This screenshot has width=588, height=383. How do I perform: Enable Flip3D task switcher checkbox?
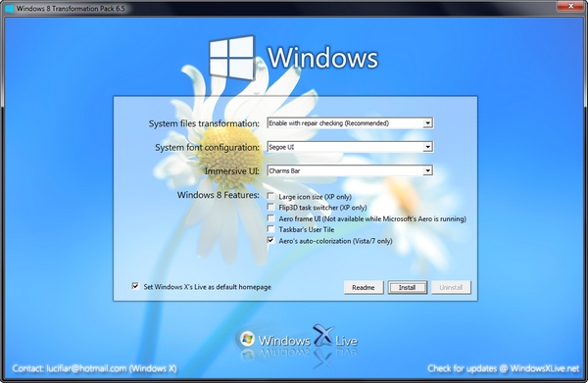coord(270,207)
